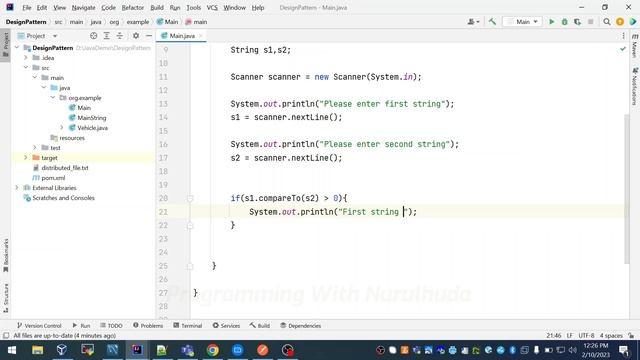This screenshot has height=360, width=640.
Task: Open the Services tool window
Action: point(226,326)
